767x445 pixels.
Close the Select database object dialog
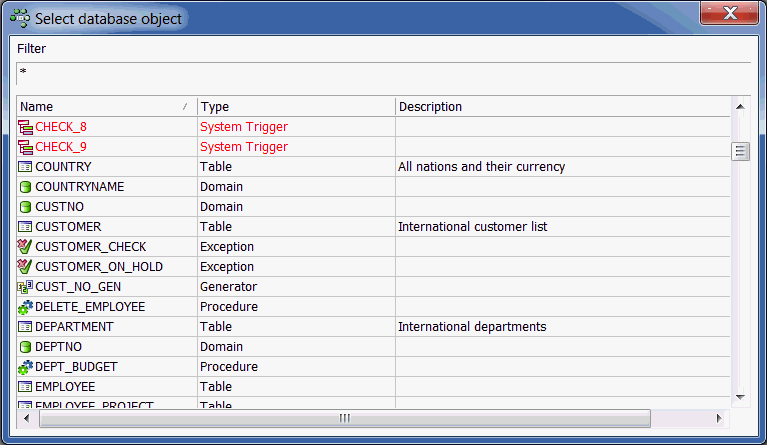[729, 13]
